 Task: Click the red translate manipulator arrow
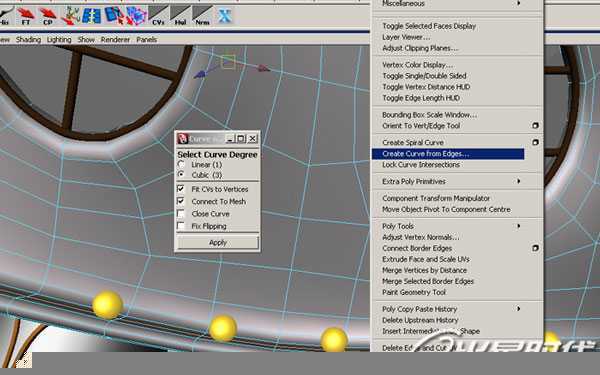pos(263,68)
